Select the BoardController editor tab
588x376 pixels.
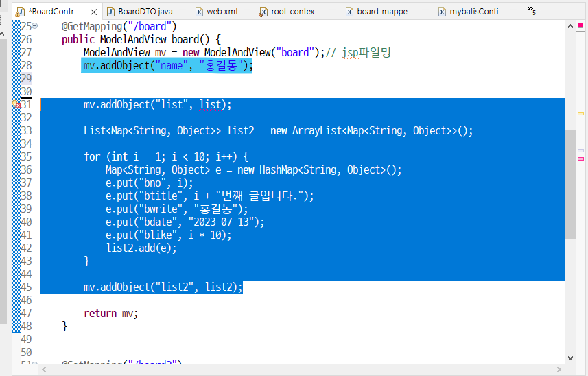coord(55,12)
